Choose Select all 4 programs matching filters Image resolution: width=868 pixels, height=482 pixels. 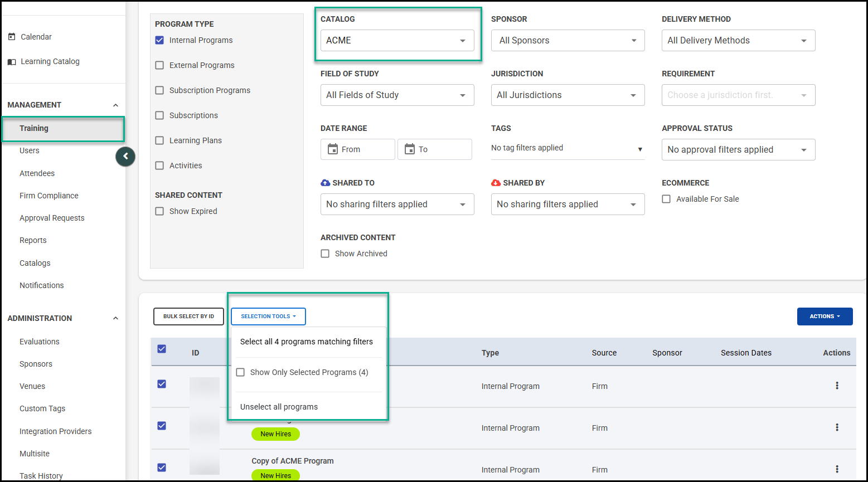click(306, 342)
